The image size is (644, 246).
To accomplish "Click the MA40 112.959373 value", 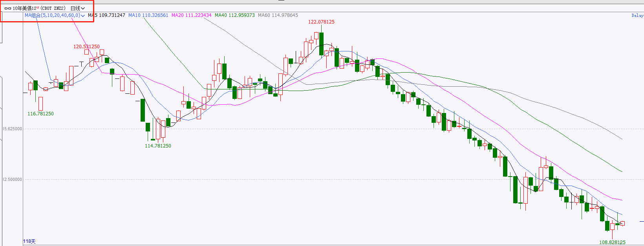I will pyautogui.click(x=234, y=15).
